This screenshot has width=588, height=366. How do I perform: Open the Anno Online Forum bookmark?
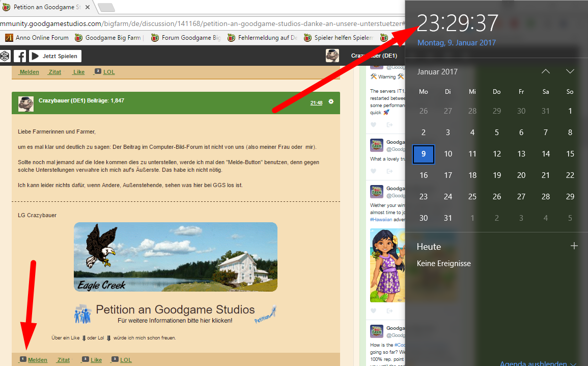(37, 38)
